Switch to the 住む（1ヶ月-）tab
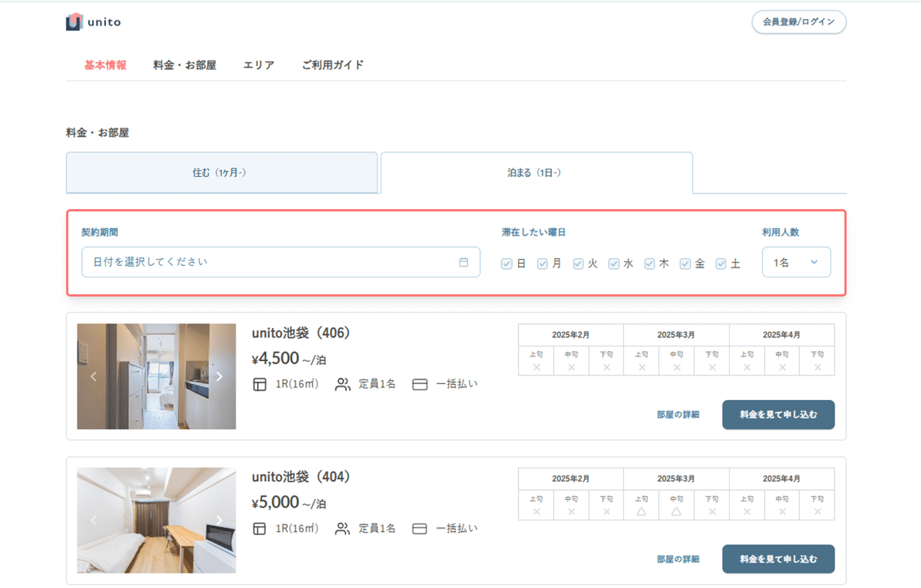 tap(221, 173)
